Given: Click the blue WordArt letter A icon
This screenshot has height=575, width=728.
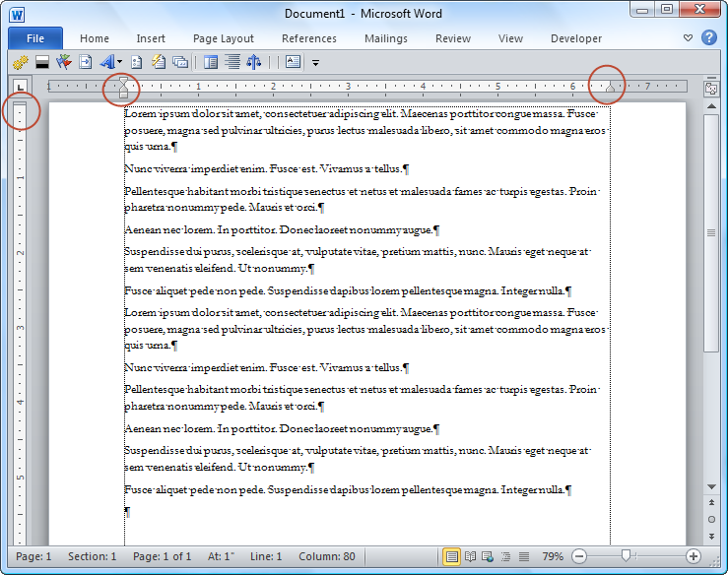Looking at the screenshot, I should coord(106,62).
